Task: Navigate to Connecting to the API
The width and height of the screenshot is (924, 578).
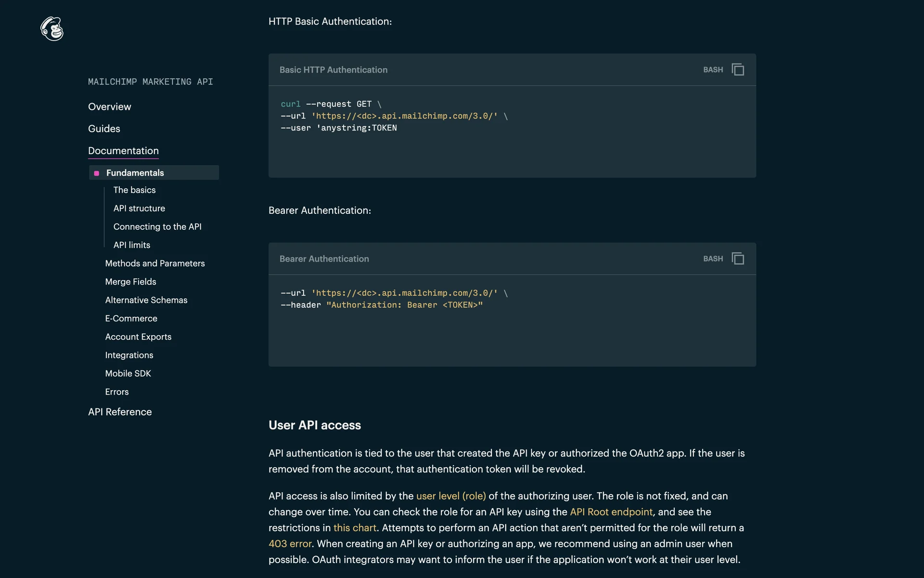Action: 157,227
